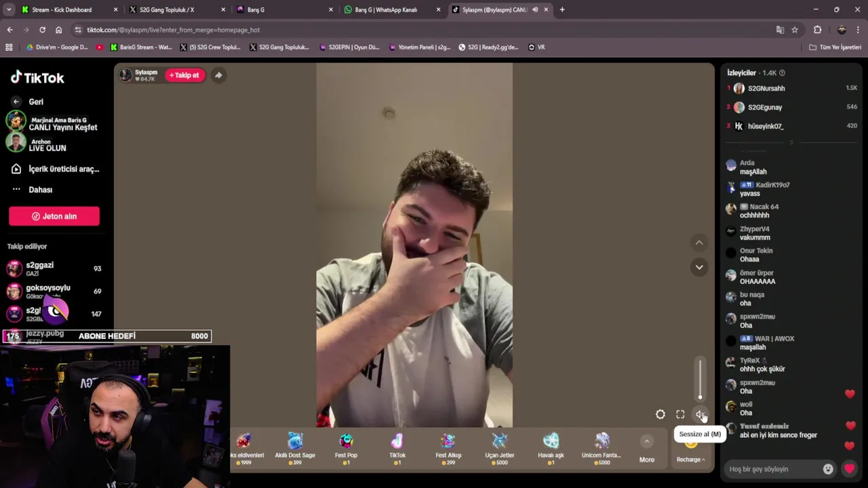The image size is (868, 488).
Task: Send a heart like to stream
Action: point(849,469)
